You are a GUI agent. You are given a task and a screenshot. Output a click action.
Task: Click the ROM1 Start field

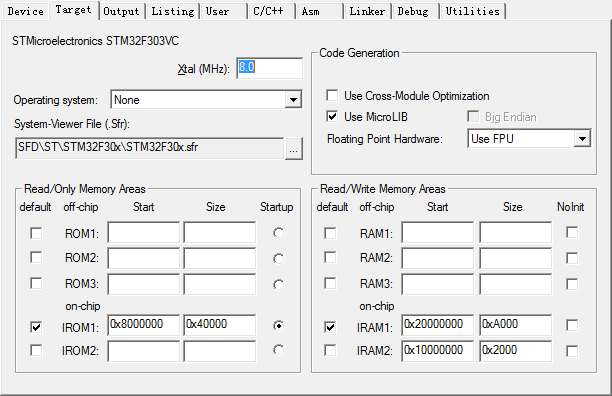[143, 232]
